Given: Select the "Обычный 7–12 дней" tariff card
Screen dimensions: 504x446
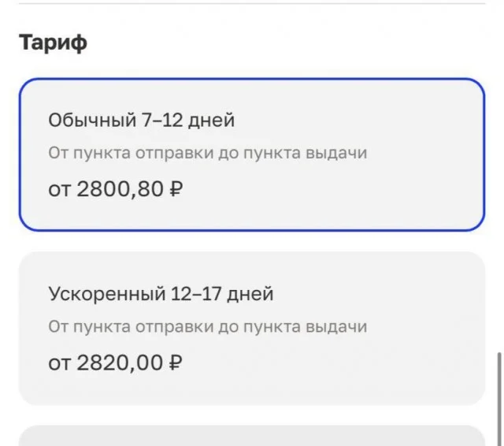Looking at the screenshot, I should pyautogui.click(x=251, y=155).
